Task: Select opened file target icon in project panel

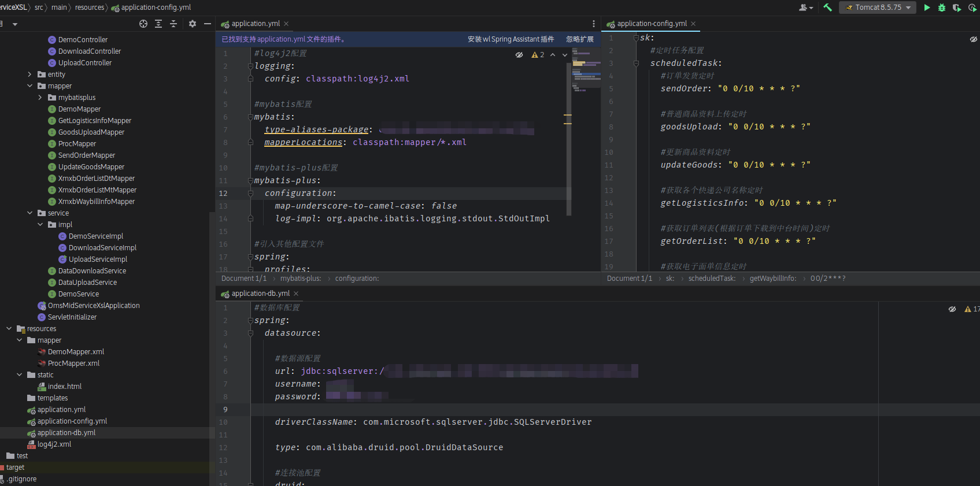Action: (143, 24)
